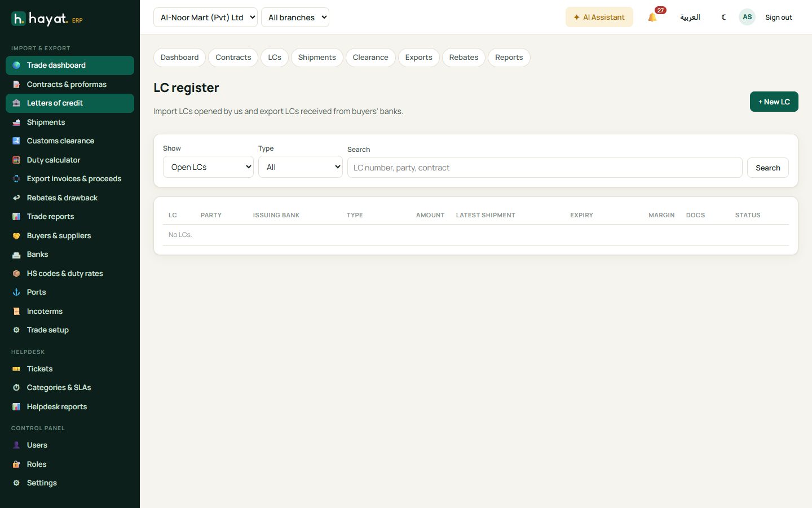Open the All branches dropdown

tap(295, 17)
